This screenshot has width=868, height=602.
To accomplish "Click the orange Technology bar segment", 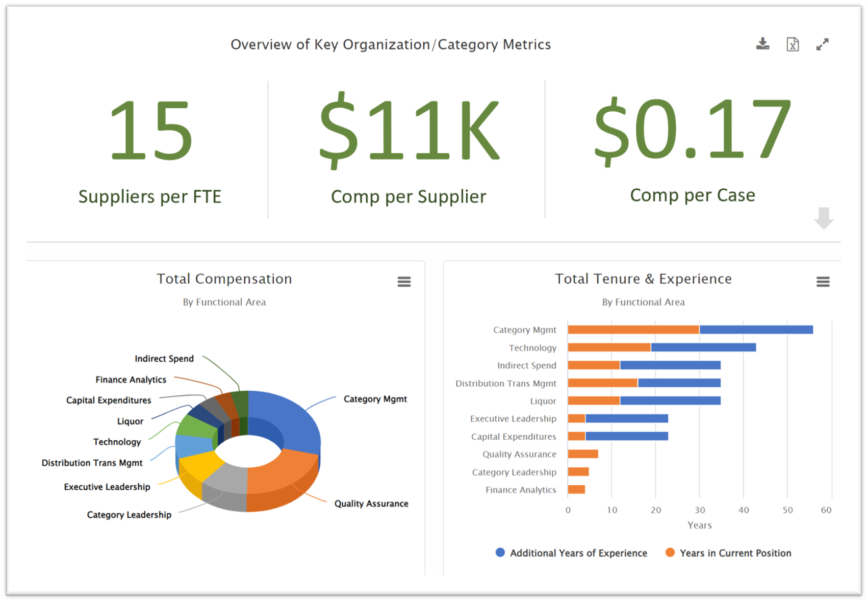I will click(x=609, y=347).
